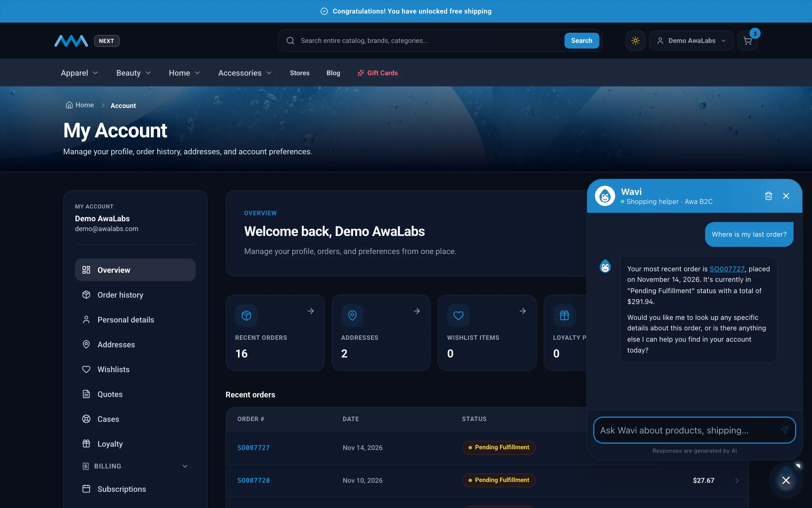Click the Search button
Screen dimensions: 812x508
[x=582, y=41]
